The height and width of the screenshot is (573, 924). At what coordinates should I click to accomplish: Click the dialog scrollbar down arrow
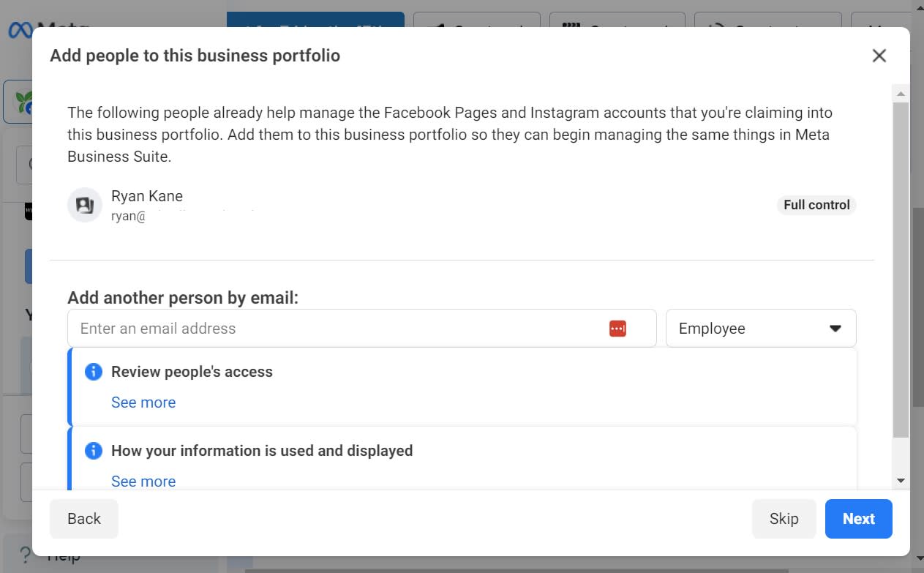tap(901, 481)
